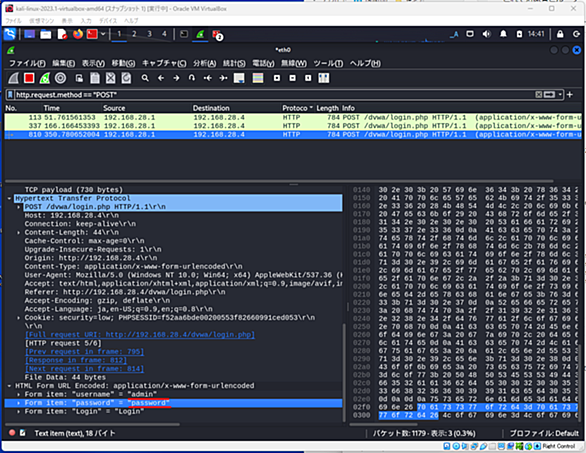Open the Full request URI link
586x453 pixels.
click(140, 335)
